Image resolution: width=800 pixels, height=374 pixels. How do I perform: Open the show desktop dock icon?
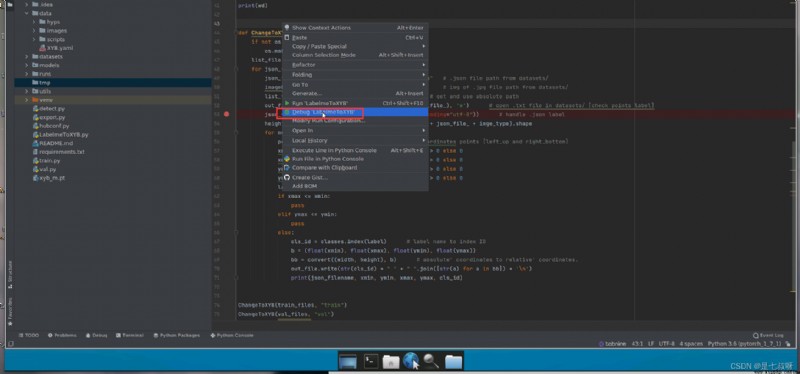coord(348,362)
